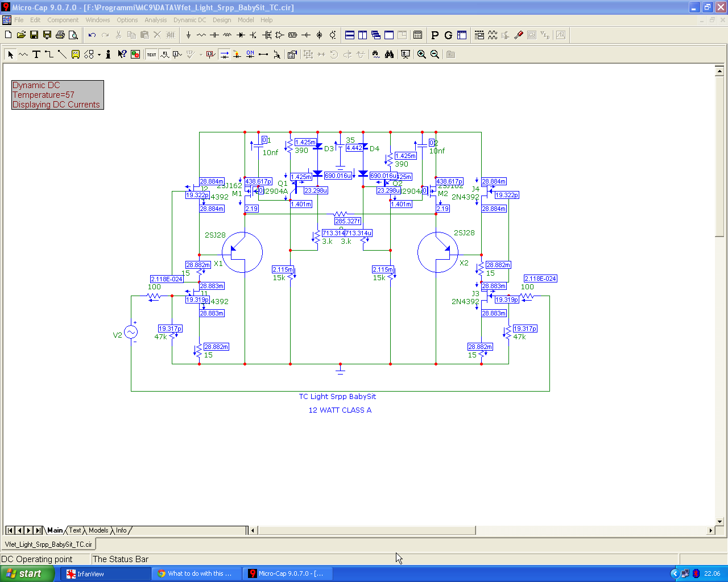
Task: Toggle pin connections display
Action: click(263, 55)
